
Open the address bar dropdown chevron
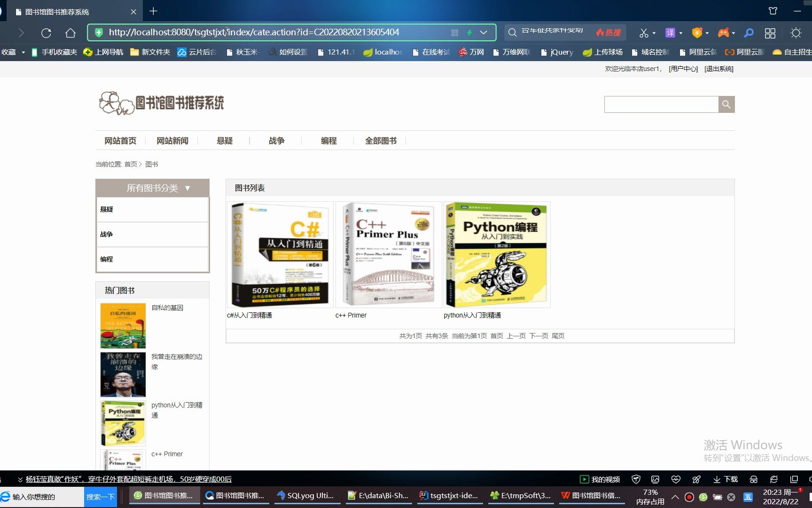pos(484,32)
